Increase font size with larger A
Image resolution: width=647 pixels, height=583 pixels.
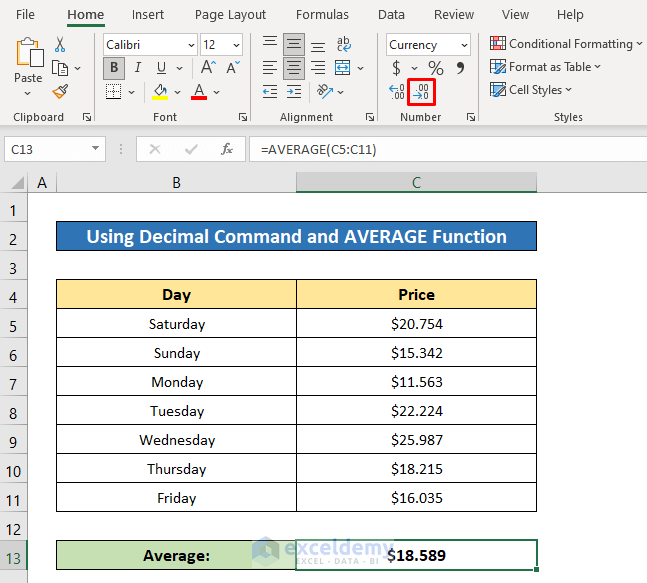208,68
